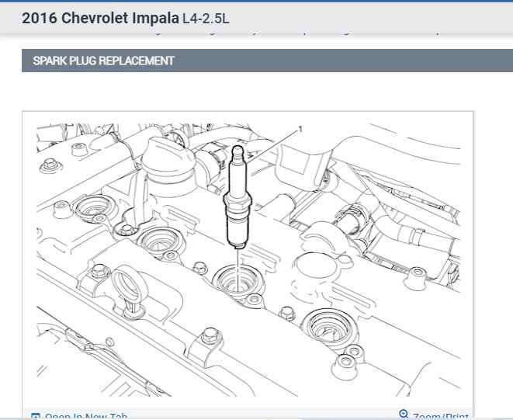Click the Zoom/Print magnifier icon
Screen dimensions: 513x420
click(x=403, y=415)
